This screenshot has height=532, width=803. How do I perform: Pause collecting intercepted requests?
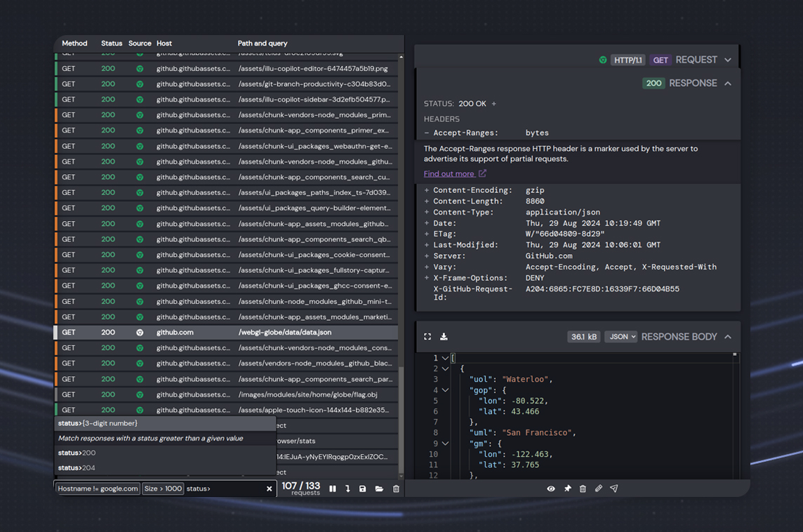coord(333,488)
